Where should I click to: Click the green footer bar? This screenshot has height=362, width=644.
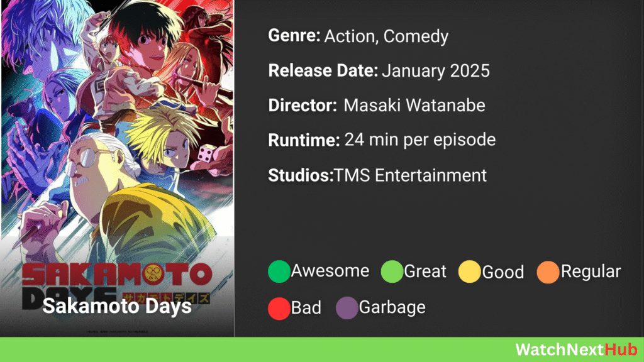click(322, 349)
